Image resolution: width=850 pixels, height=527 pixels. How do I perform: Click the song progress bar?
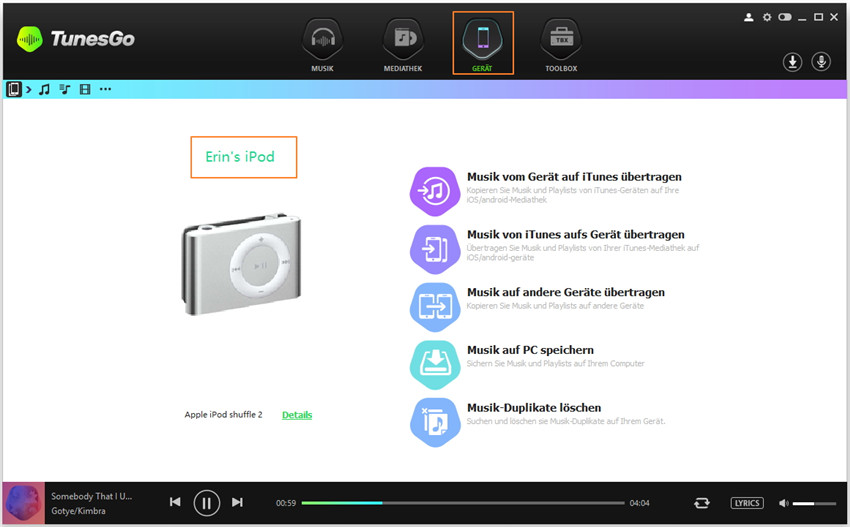pos(462,503)
